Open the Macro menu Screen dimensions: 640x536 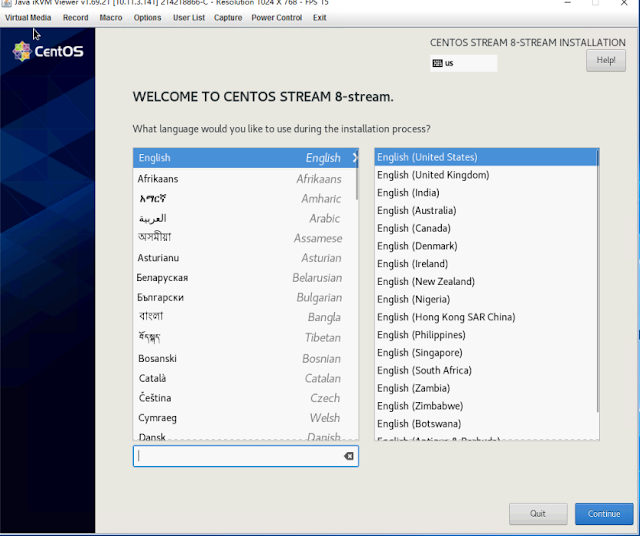click(111, 18)
